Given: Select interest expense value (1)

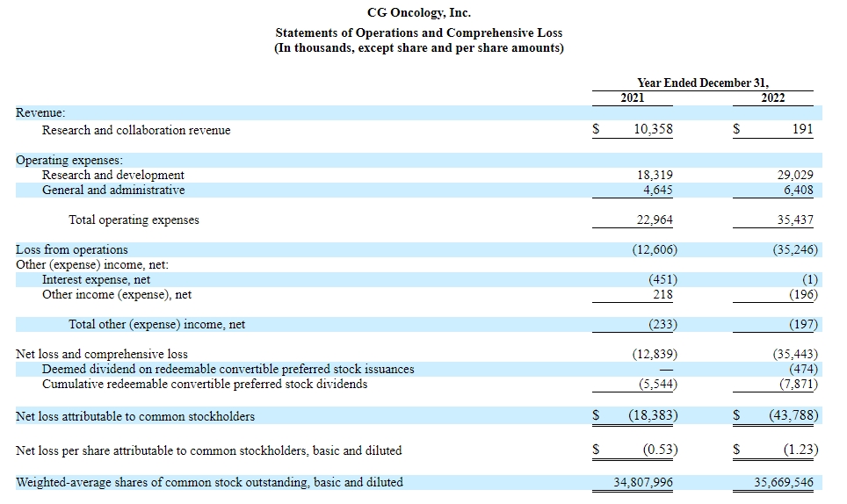Looking at the screenshot, I should [810, 279].
